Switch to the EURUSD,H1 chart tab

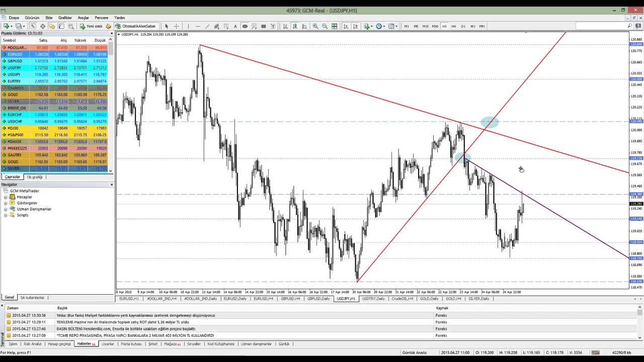point(129,299)
